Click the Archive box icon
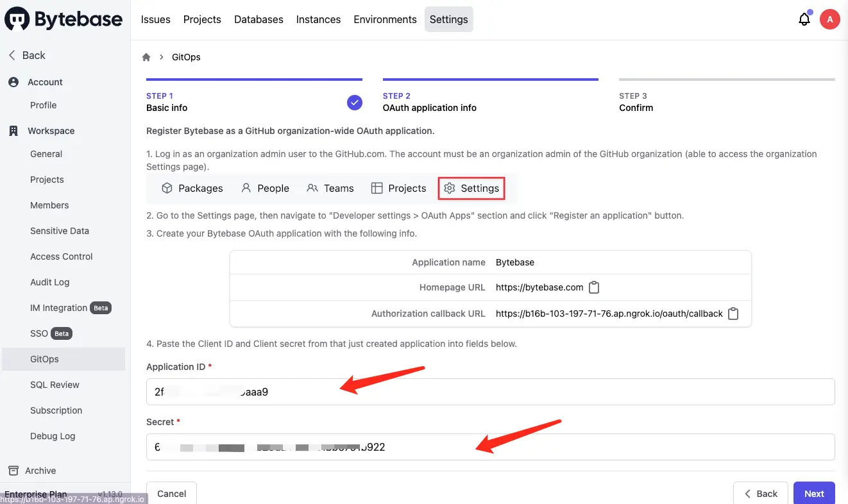This screenshot has height=504, width=848. tap(13, 470)
